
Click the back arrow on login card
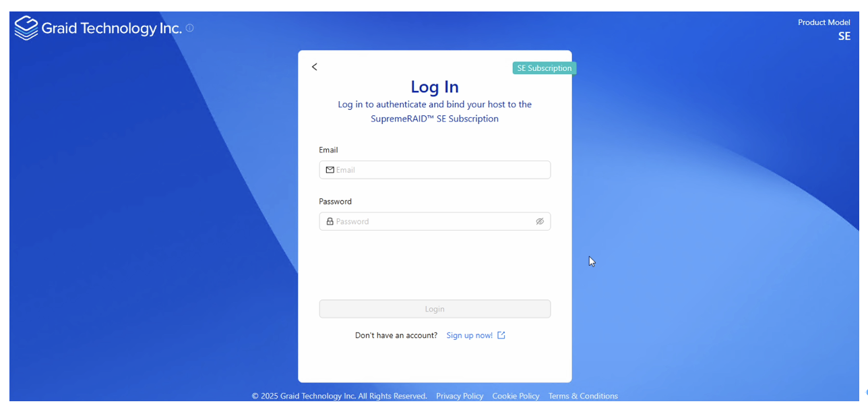[315, 67]
